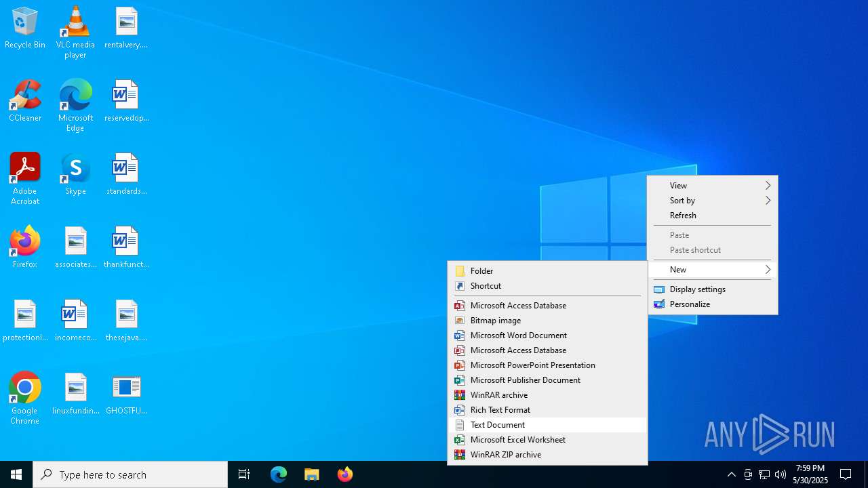The height and width of the screenshot is (488, 868).
Task: Select the Google Chrome desktop shortcut
Action: 25,399
